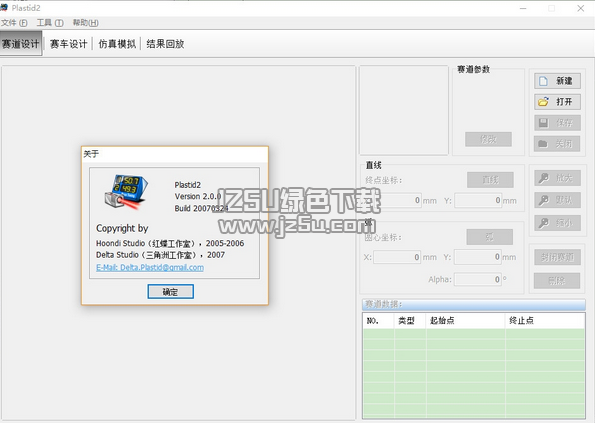Click the NO. column header
The height and width of the screenshot is (423, 595).
379,321
